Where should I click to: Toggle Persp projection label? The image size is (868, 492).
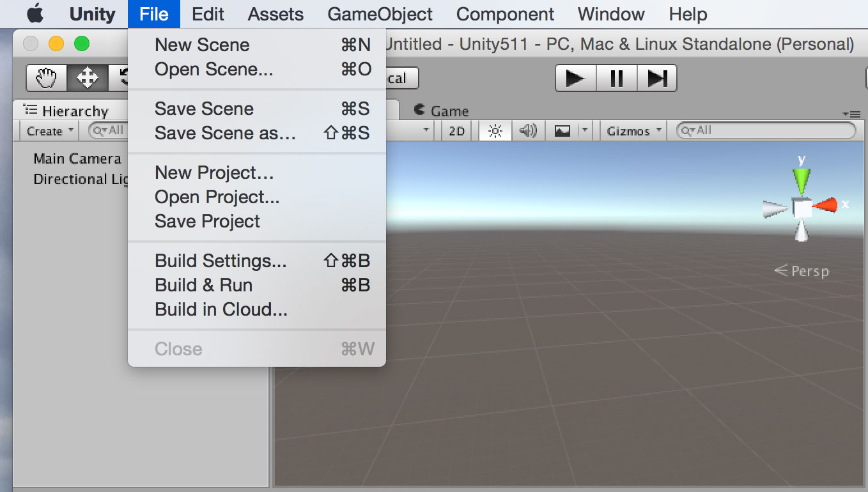802,271
